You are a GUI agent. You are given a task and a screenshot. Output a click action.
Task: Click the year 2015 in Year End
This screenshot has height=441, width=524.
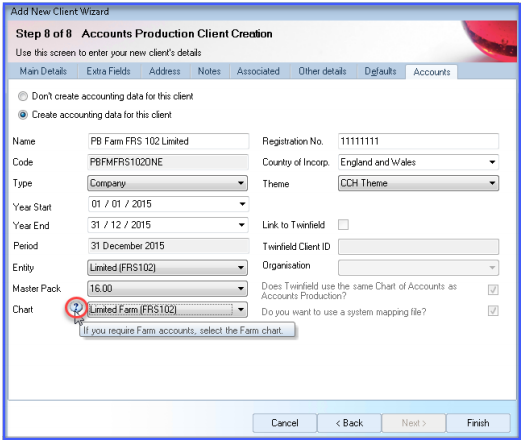pyautogui.click(x=141, y=225)
